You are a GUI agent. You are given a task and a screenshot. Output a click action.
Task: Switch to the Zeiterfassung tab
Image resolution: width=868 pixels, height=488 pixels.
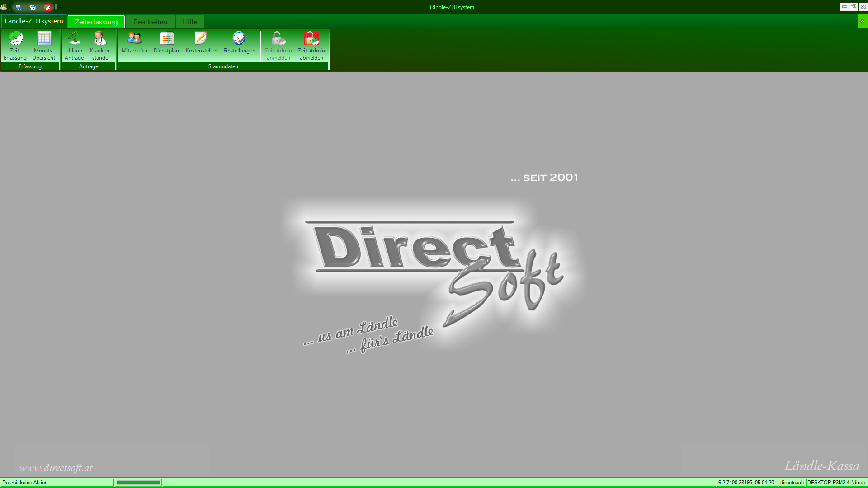[x=96, y=22]
